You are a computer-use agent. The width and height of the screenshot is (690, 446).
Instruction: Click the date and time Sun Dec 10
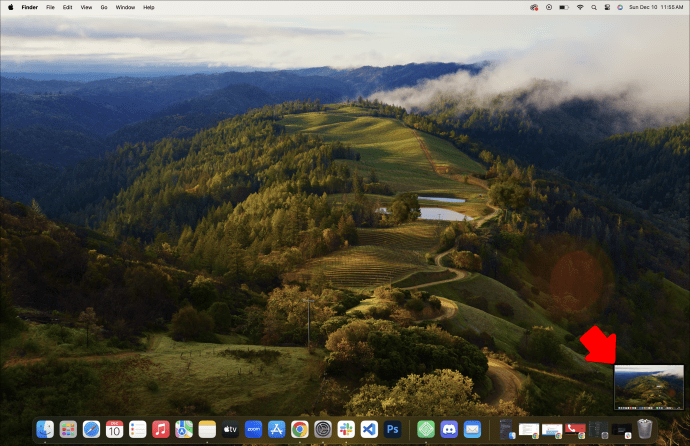(656, 7)
